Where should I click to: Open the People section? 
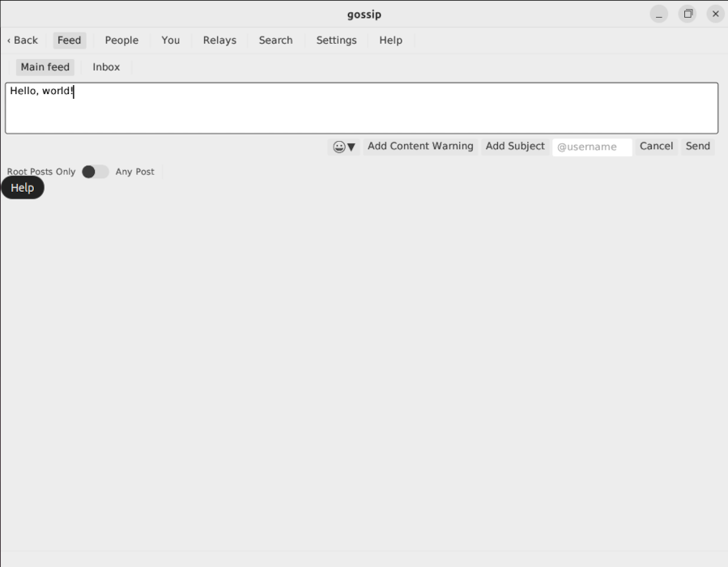tap(121, 40)
